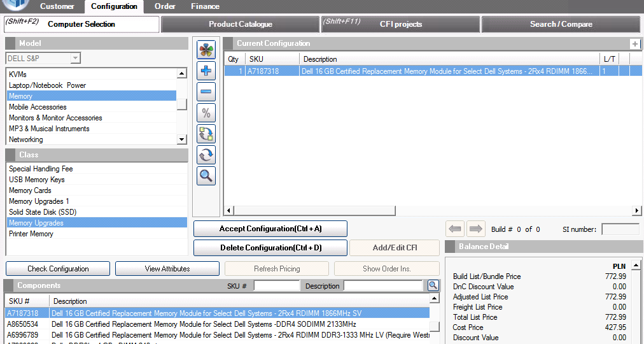Click the Current Configuration horizontal scrollbar thumb

pyautogui.click(x=314, y=211)
